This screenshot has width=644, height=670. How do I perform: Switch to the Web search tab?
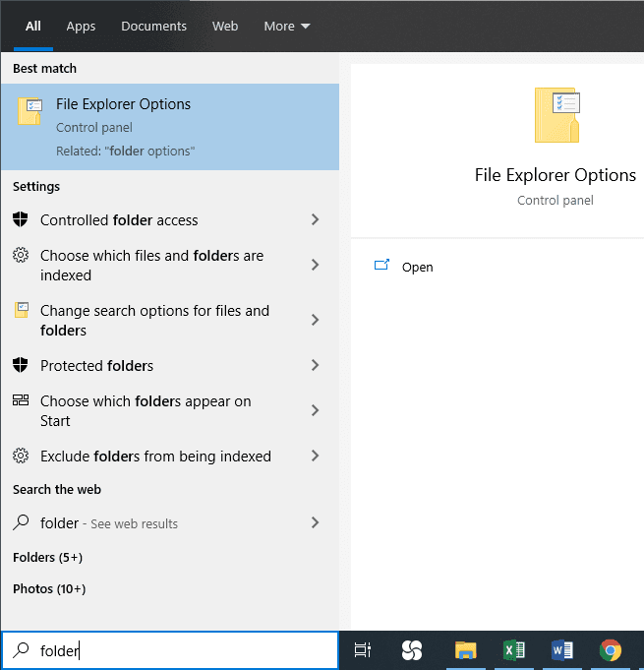click(x=225, y=27)
